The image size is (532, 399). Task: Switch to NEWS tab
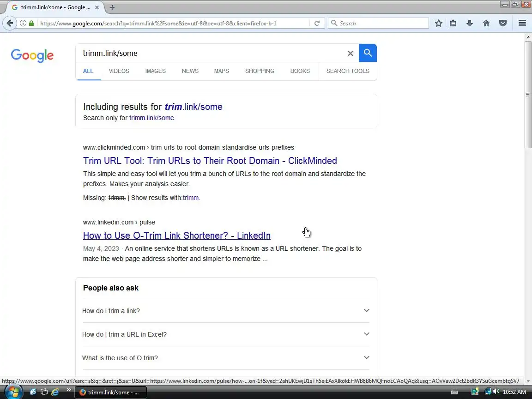coord(190,71)
